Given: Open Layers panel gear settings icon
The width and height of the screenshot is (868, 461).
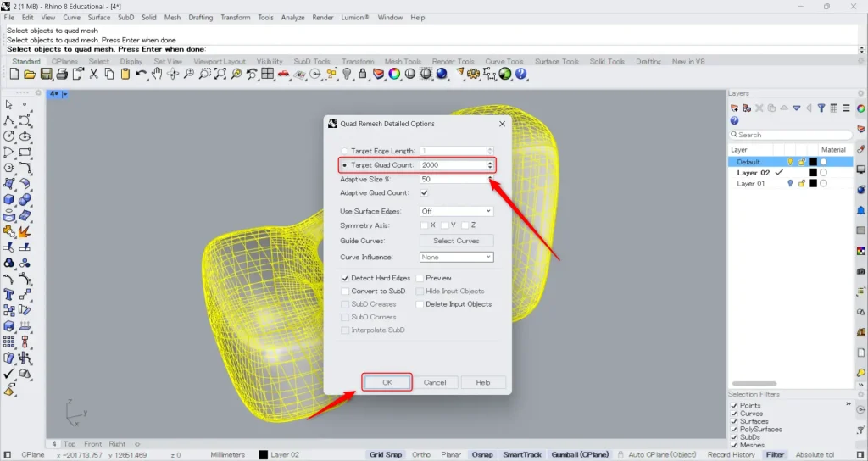Looking at the screenshot, I should [861, 93].
